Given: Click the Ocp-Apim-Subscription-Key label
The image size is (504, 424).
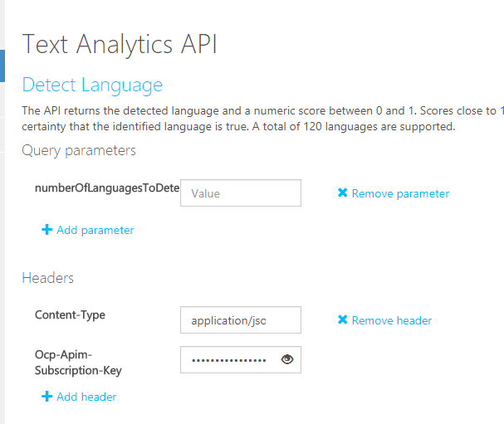Looking at the screenshot, I should coord(78,363).
